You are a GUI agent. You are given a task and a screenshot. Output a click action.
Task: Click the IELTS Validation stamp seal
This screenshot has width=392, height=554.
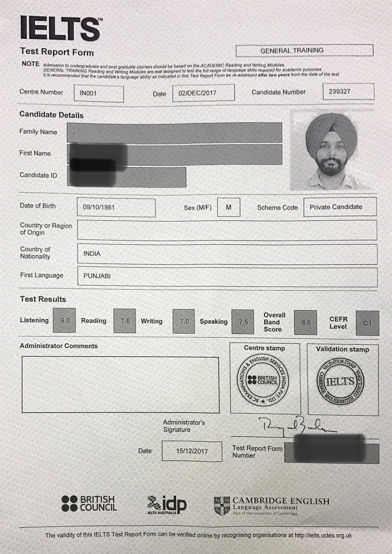(340, 381)
